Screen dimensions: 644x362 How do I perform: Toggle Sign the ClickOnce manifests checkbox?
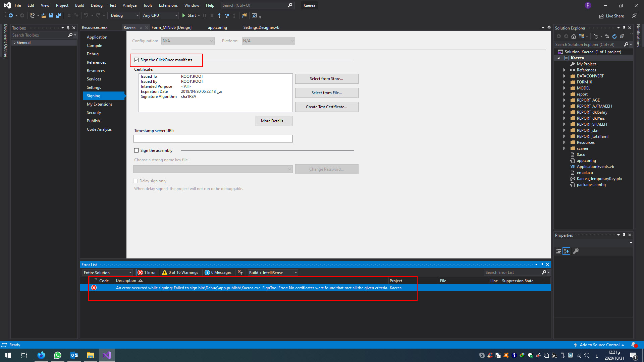pos(136,60)
